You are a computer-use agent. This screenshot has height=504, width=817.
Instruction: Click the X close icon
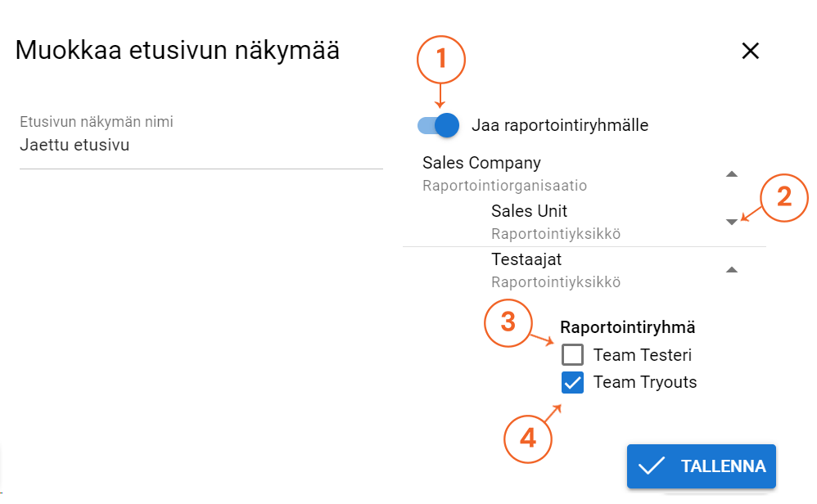click(750, 51)
